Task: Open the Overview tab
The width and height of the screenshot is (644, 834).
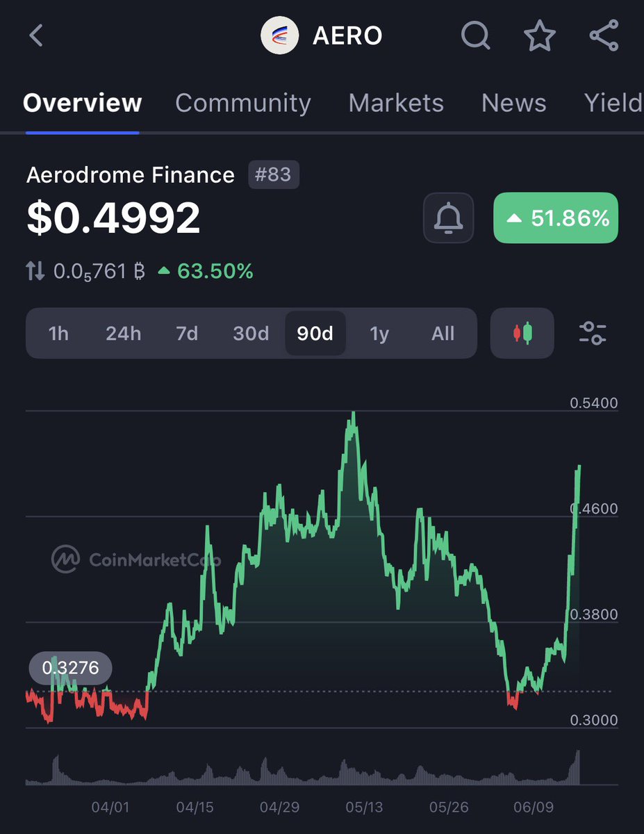Action: tap(82, 103)
